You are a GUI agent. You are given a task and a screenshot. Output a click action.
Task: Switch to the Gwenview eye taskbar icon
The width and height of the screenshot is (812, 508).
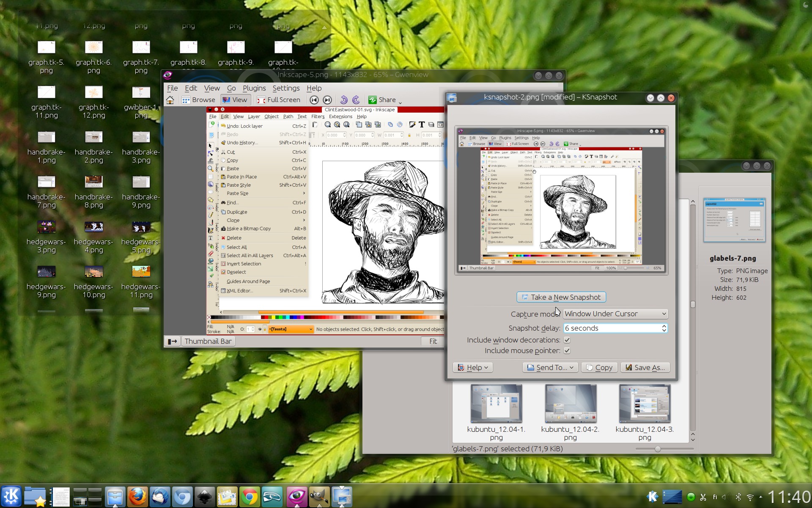pos(297,497)
